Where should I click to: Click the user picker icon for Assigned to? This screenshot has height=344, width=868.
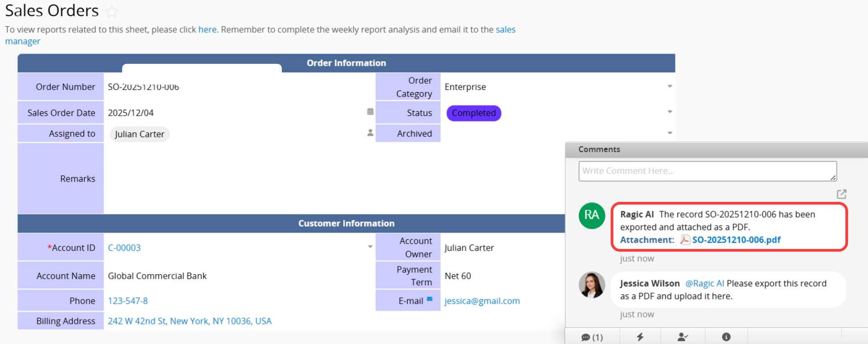click(x=370, y=133)
